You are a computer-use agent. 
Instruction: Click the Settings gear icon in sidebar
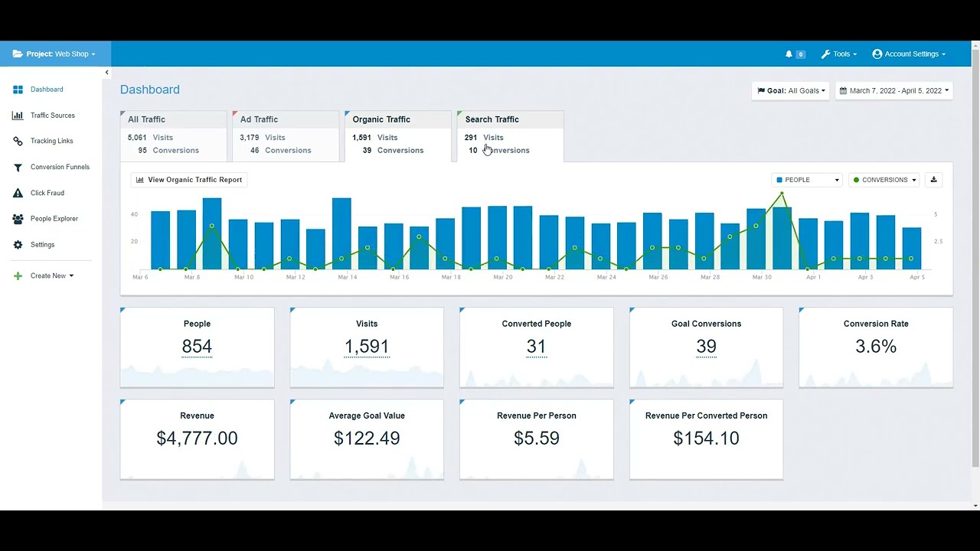(18, 245)
